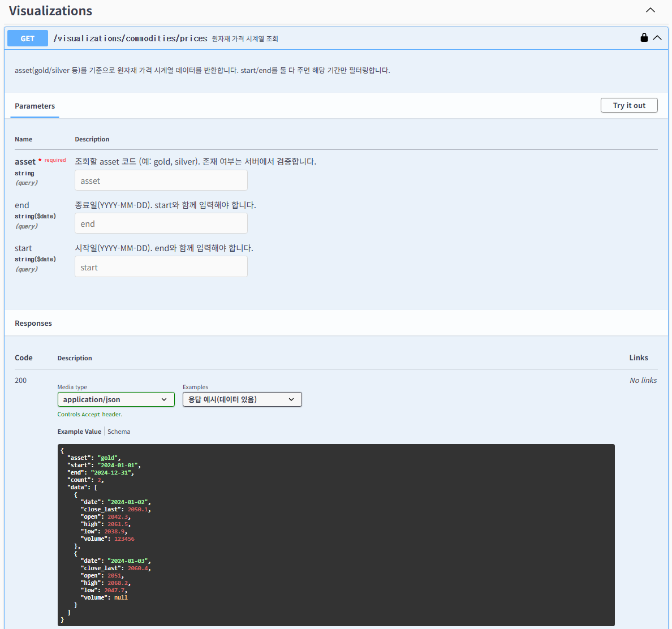Collapse the Visualizations section arrow

(651, 10)
